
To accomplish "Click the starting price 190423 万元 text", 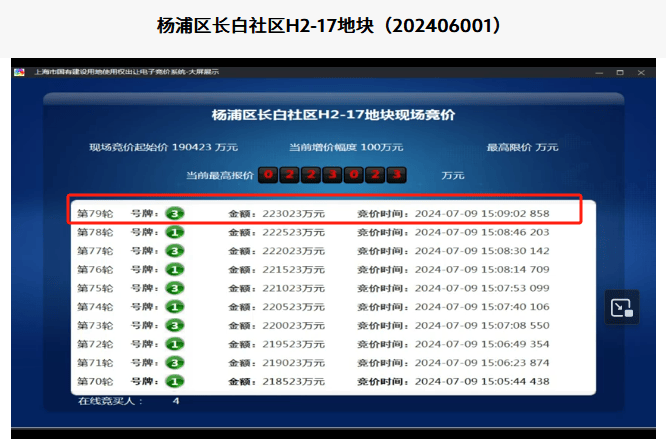I will 163,147.
